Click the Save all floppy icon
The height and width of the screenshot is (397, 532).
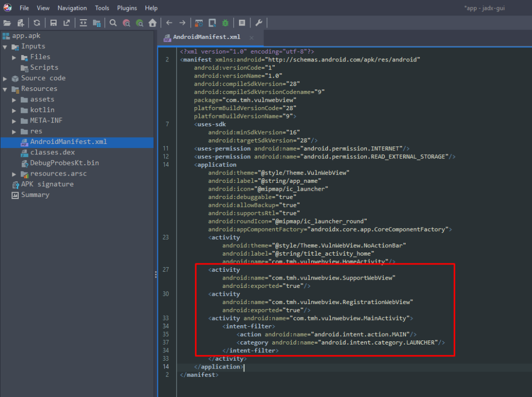coord(54,23)
